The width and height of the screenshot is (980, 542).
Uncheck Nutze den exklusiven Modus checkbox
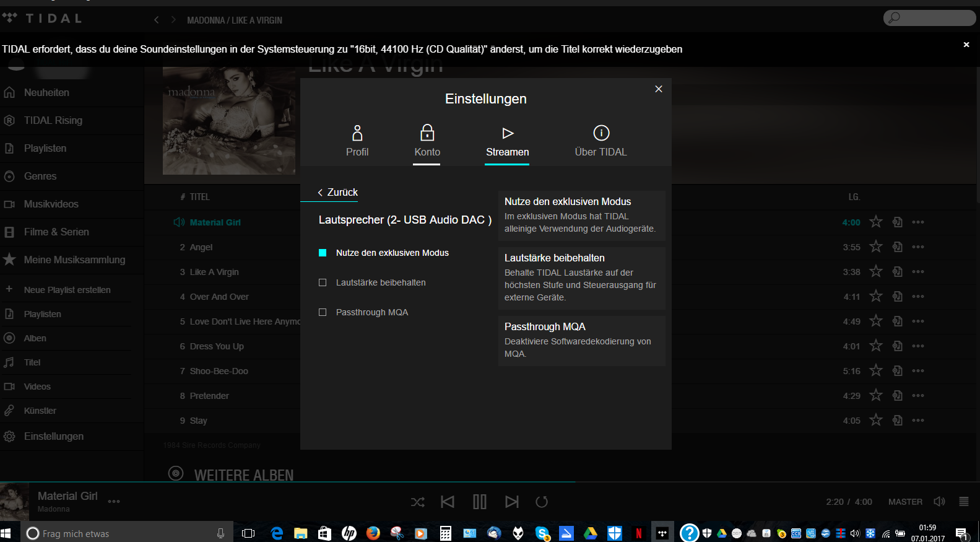coord(323,253)
